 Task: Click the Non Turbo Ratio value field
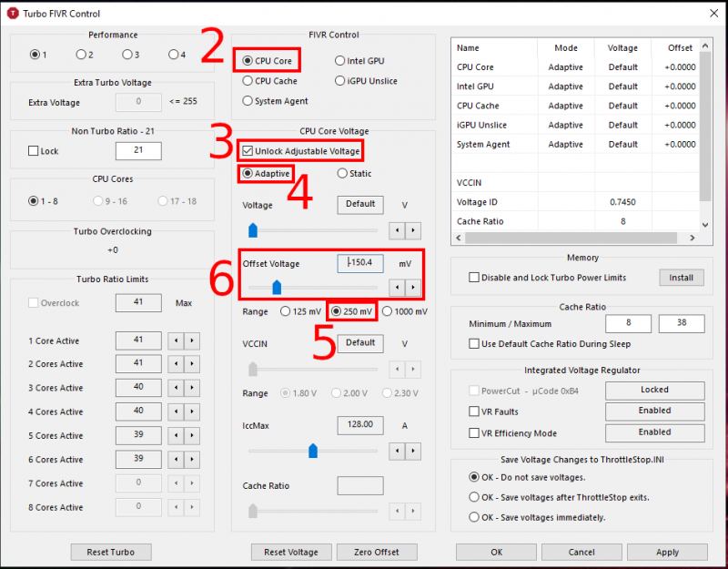(138, 150)
